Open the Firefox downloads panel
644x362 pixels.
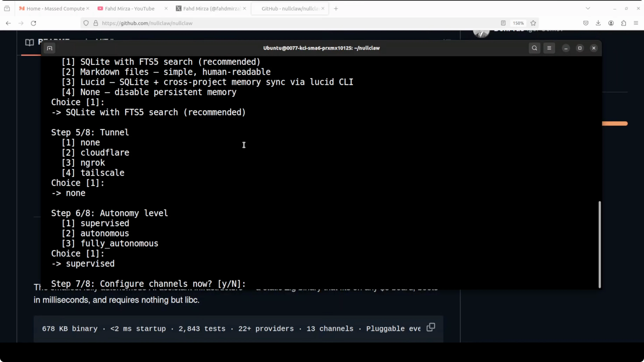[x=598, y=23]
